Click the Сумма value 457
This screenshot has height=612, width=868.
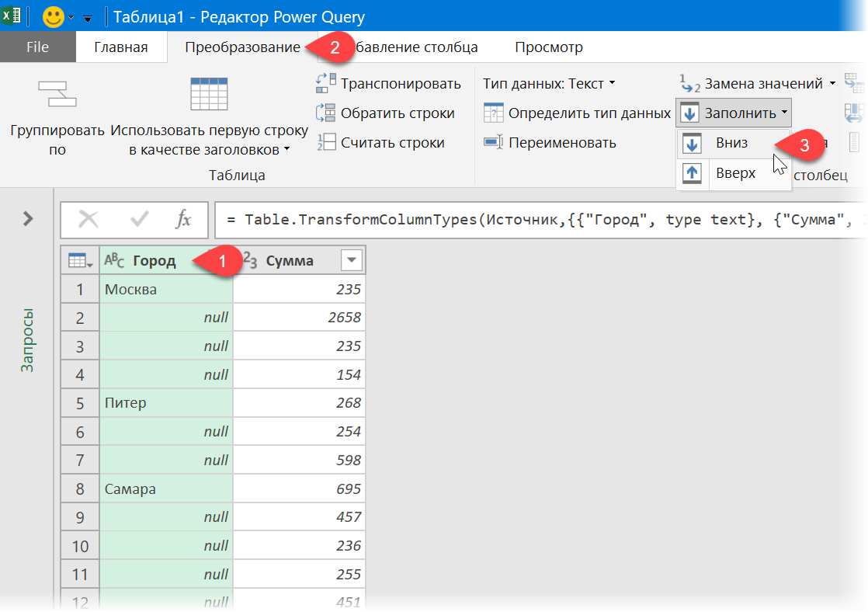tap(299, 517)
